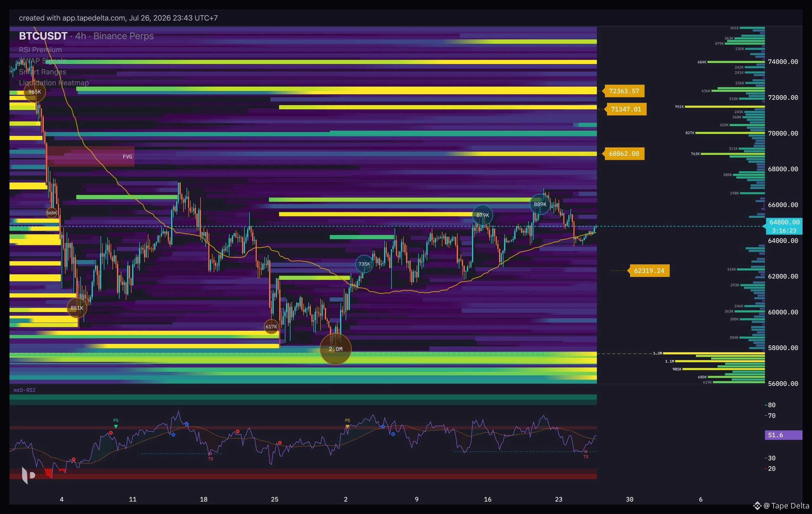
Task: Select the 879K liquidation bubble
Action: [x=482, y=215]
